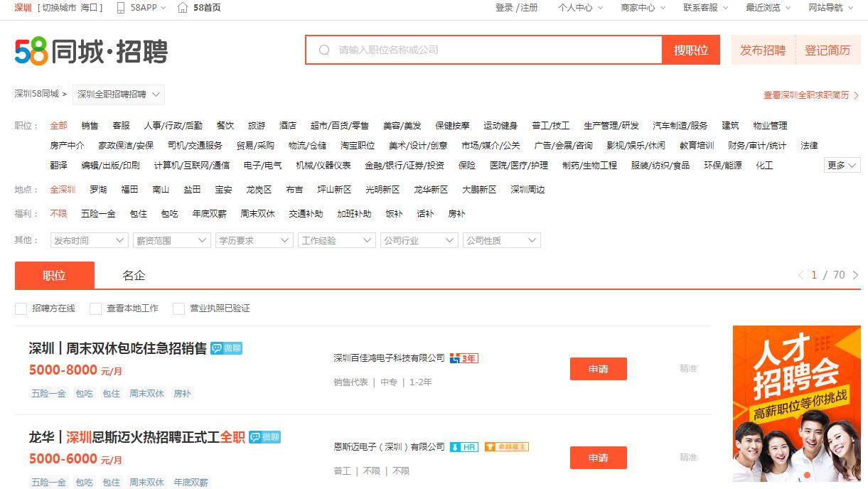The width and height of the screenshot is (868, 489).
Task: Open the 学历要求 dropdown
Action: (x=254, y=240)
